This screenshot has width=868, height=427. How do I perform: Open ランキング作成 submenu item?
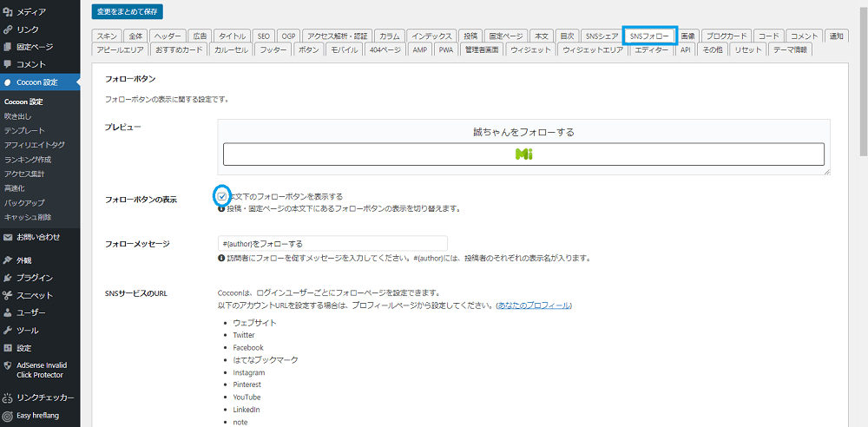[28, 160]
